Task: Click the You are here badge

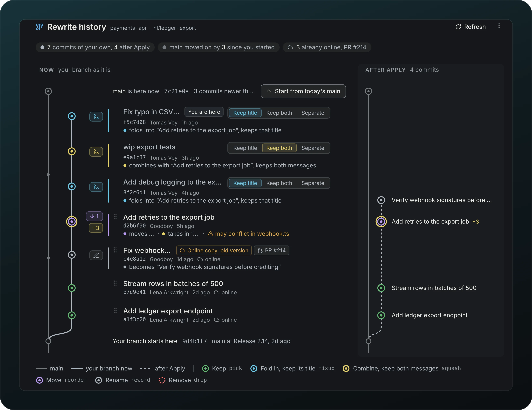Action: click(x=204, y=112)
